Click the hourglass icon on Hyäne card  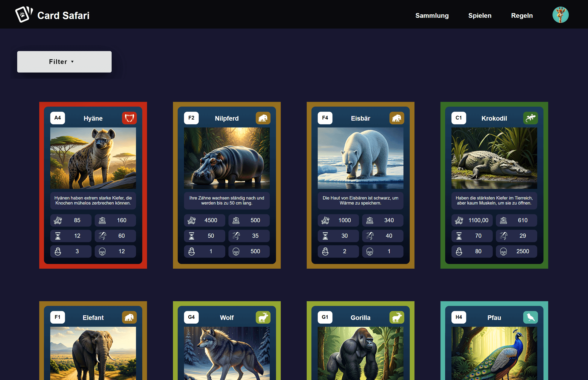pos(58,236)
